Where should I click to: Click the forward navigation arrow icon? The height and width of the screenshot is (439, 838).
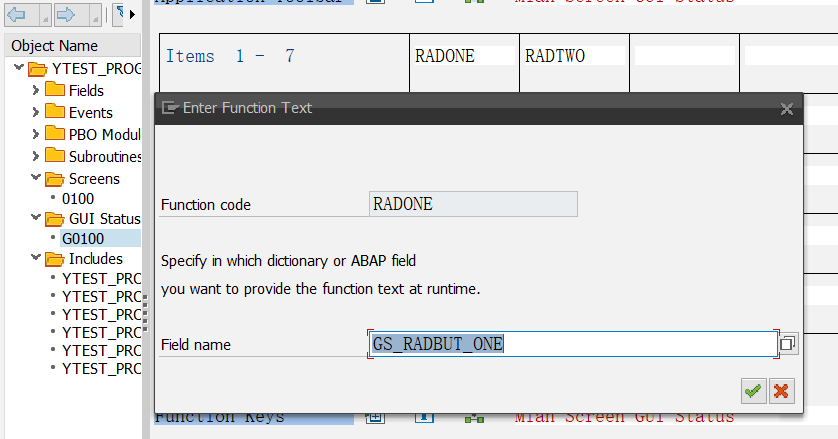coord(65,15)
